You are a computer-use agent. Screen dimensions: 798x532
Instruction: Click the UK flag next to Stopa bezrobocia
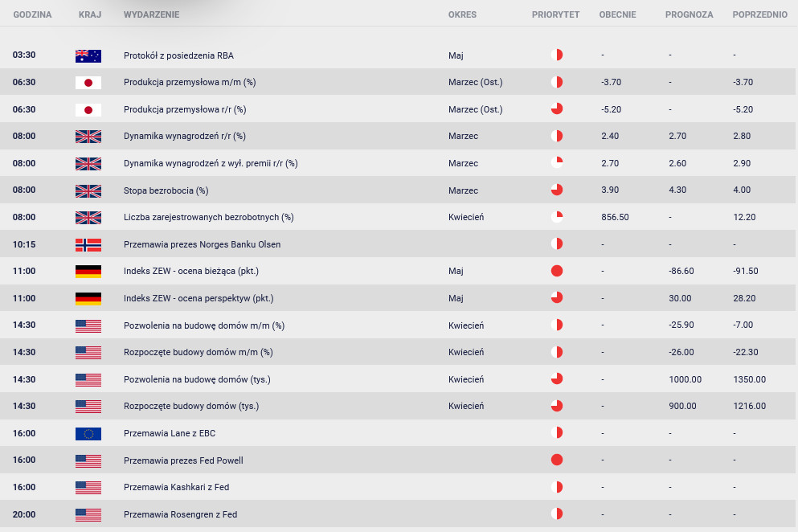88,191
